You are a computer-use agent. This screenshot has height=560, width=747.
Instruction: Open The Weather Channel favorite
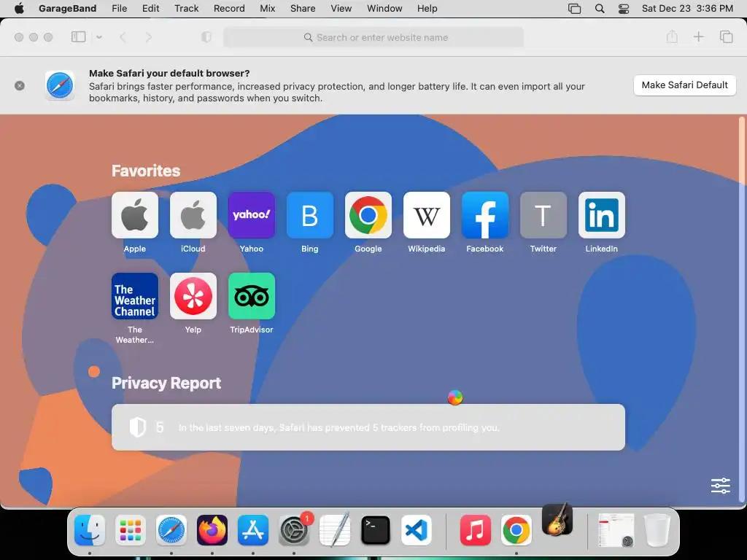pyautogui.click(x=135, y=296)
